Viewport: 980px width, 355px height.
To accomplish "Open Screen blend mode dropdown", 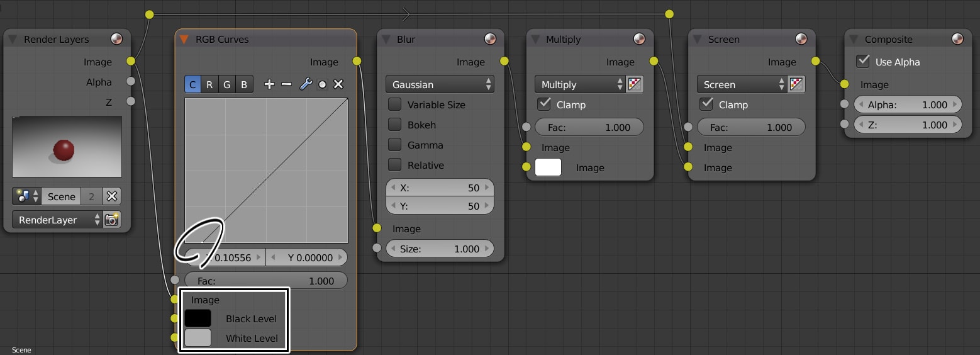I will (x=742, y=84).
